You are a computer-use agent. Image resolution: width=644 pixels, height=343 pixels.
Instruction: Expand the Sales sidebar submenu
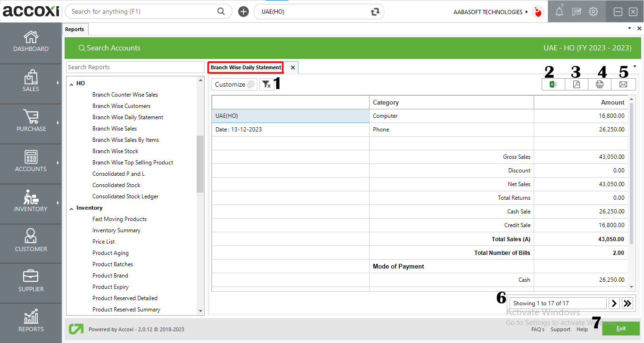click(x=58, y=83)
